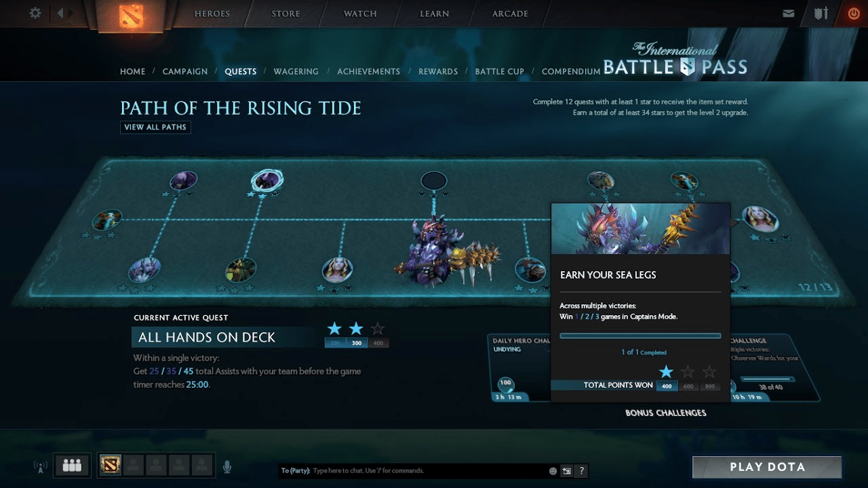Click the chat help question mark button

click(582, 471)
